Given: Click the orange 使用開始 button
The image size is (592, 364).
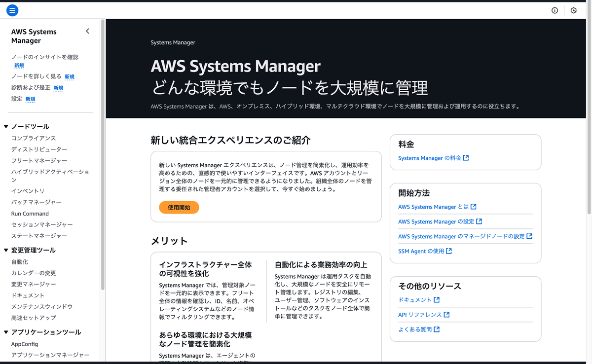Looking at the screenshot, I should coord(179,208).
